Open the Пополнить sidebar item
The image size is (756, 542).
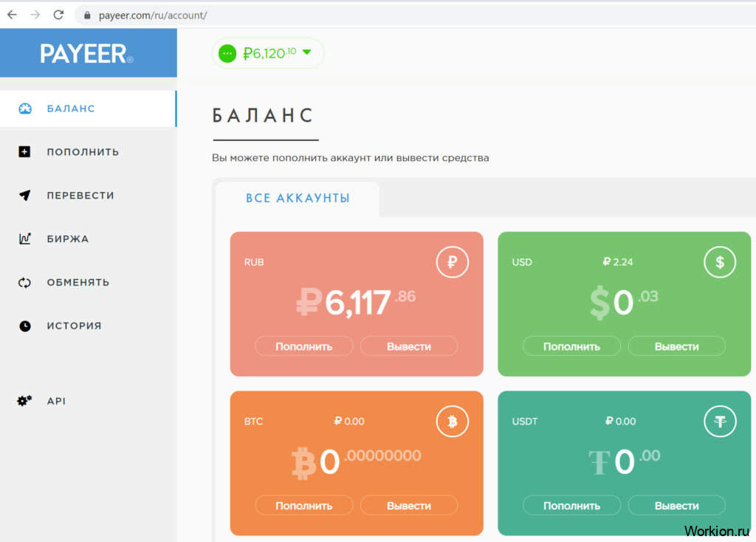(82, 152)
